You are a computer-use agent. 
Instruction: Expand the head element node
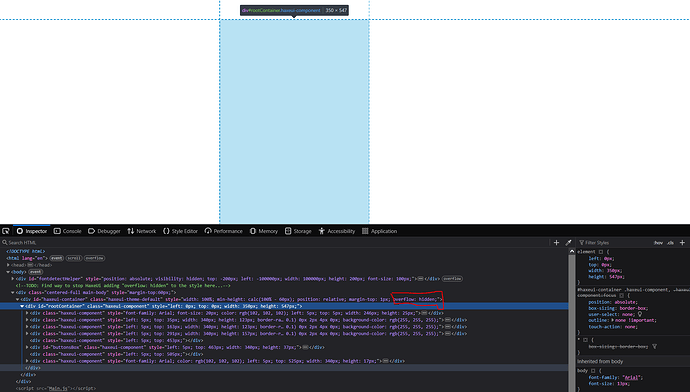[8, 265]
